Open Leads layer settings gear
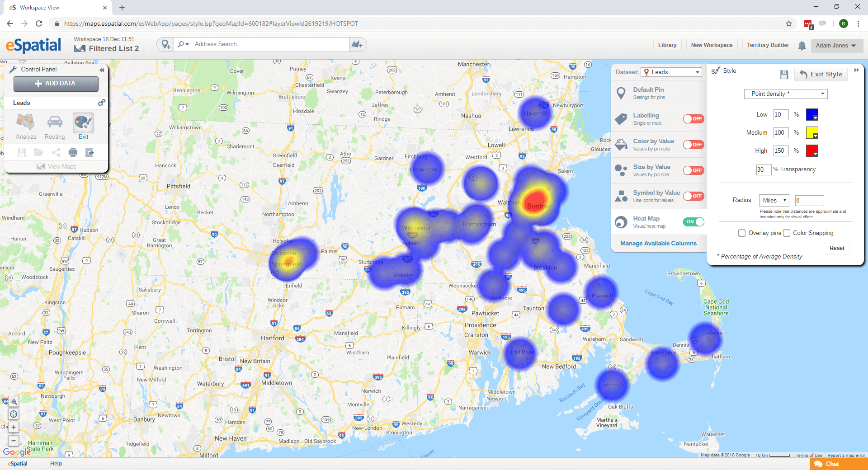The width and height of the screenshot is (868, 470). pos(102,103)
